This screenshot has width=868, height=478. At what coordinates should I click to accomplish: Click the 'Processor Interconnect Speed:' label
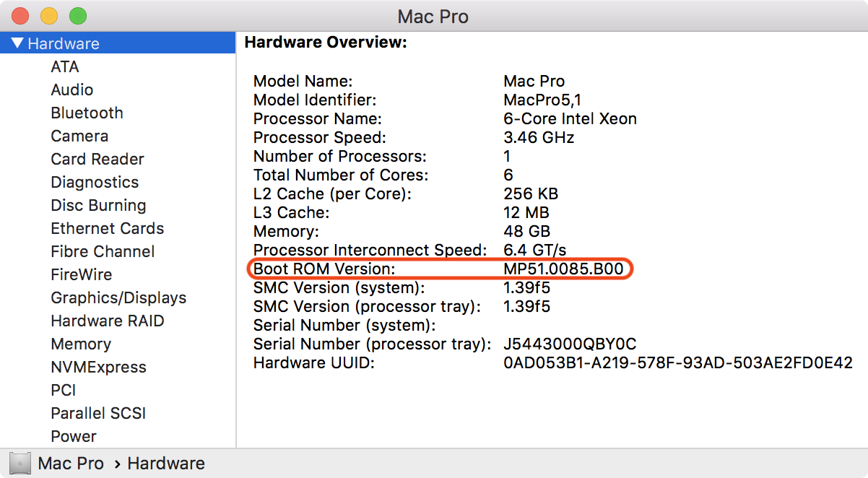(370, 250)
